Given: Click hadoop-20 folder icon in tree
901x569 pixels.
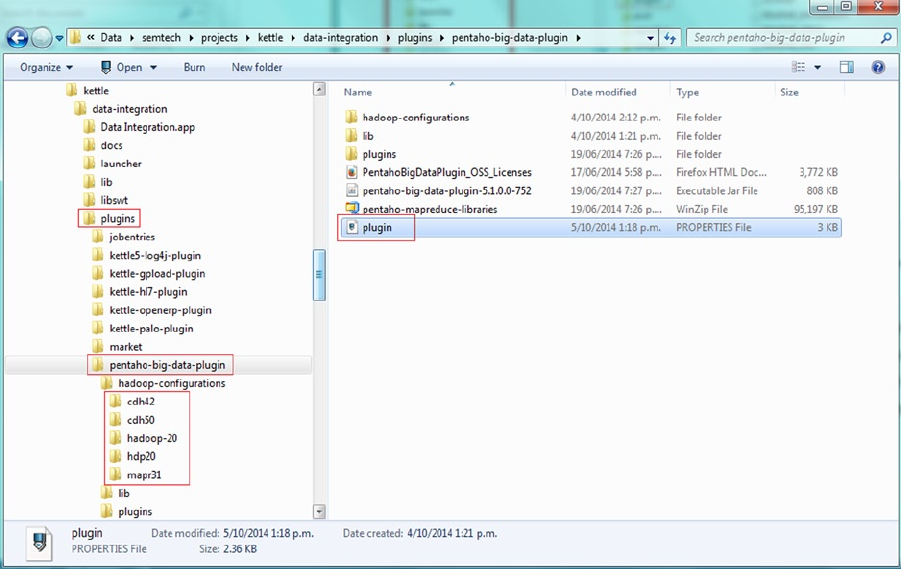Looking at the screenshot, I should pos(115,438).
